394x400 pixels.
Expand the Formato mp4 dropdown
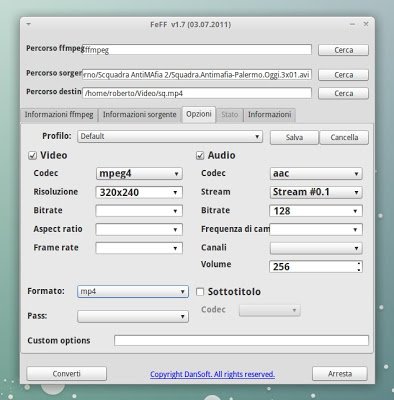point(133,291)
